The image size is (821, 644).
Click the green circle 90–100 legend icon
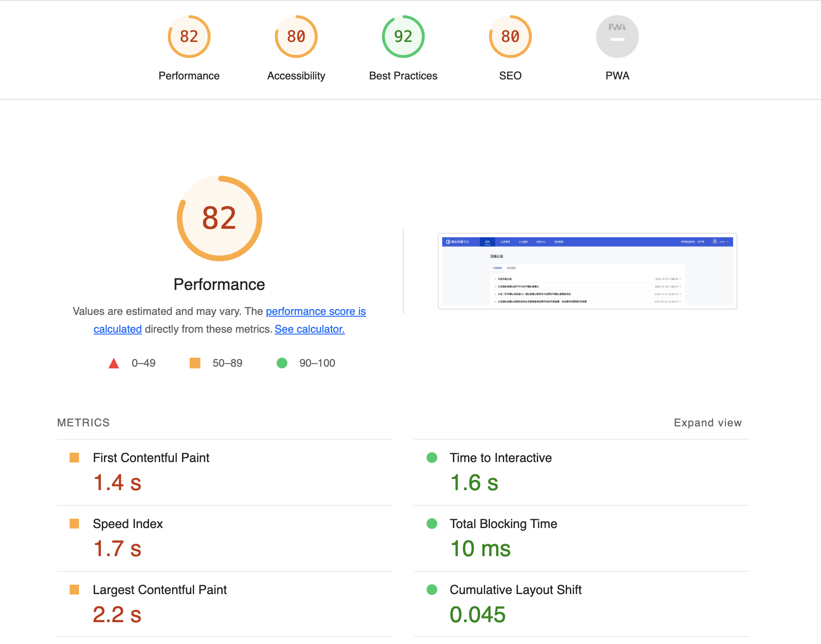click(x=282, y=363)
